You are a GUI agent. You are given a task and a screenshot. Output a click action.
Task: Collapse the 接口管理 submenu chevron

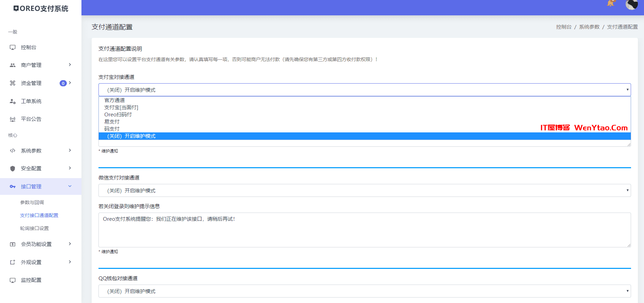tap(70, 186)
